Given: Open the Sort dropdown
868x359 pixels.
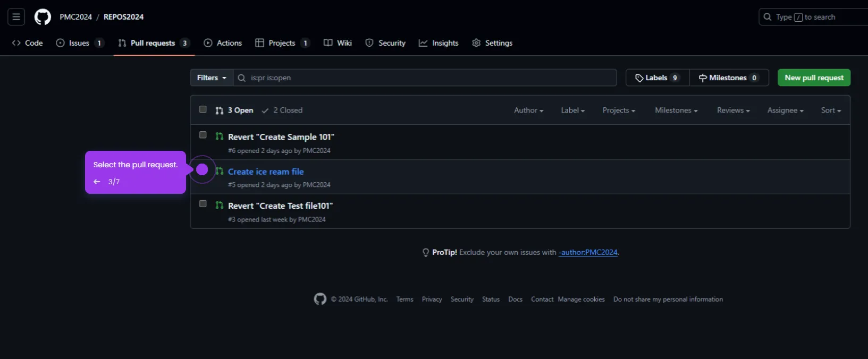Looking at the screenshot, I should (x=831, y=110).
